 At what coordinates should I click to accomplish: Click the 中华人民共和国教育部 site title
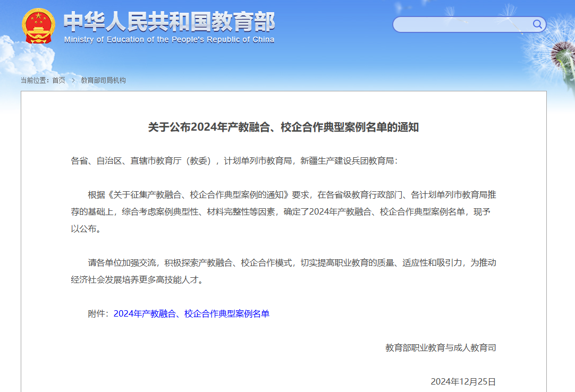coord(169,22)
